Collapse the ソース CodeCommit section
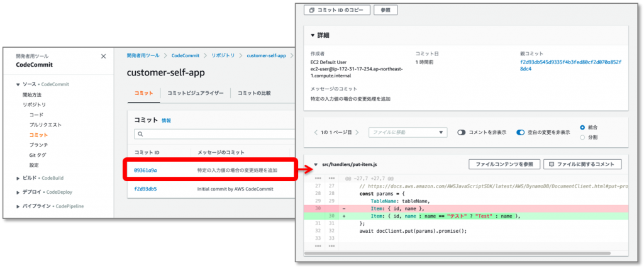Screen dimensions: 644x268 click(x=18, y=85)
